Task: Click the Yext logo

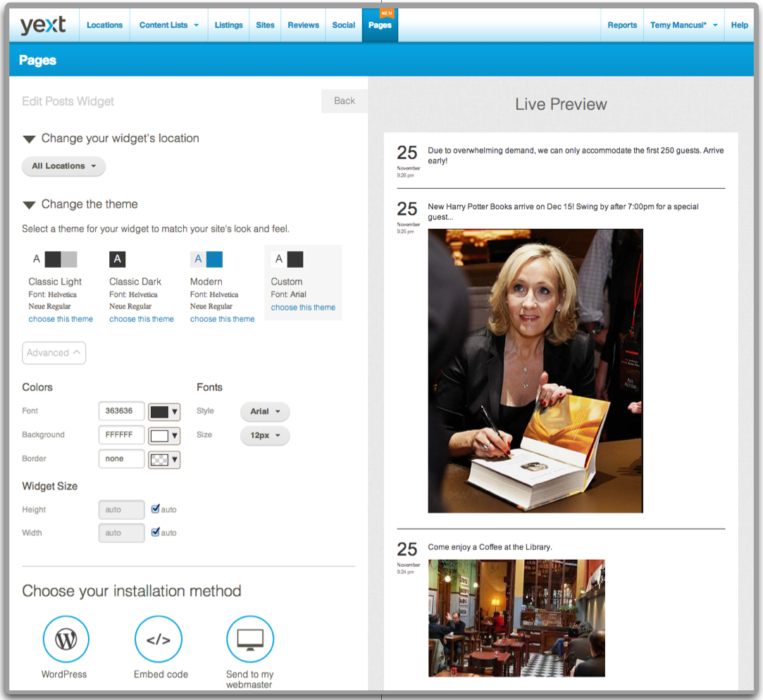Action: [x=43, y=25]
